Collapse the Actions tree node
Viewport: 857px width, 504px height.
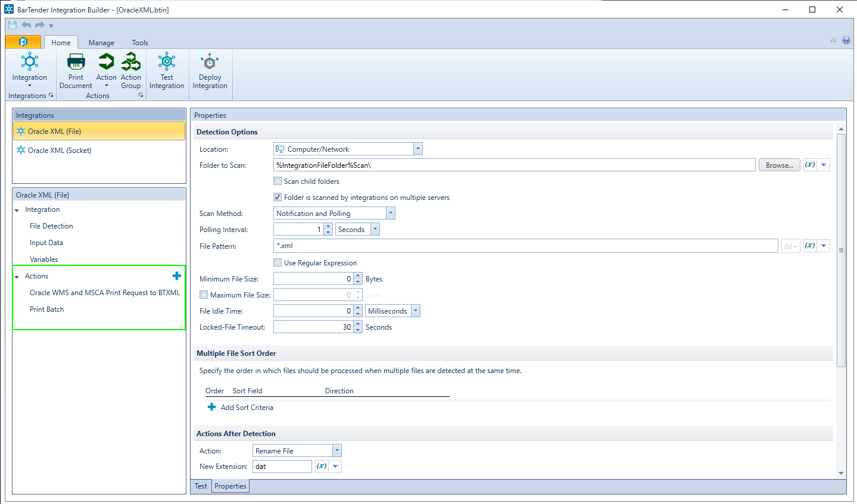click(17, 277)
